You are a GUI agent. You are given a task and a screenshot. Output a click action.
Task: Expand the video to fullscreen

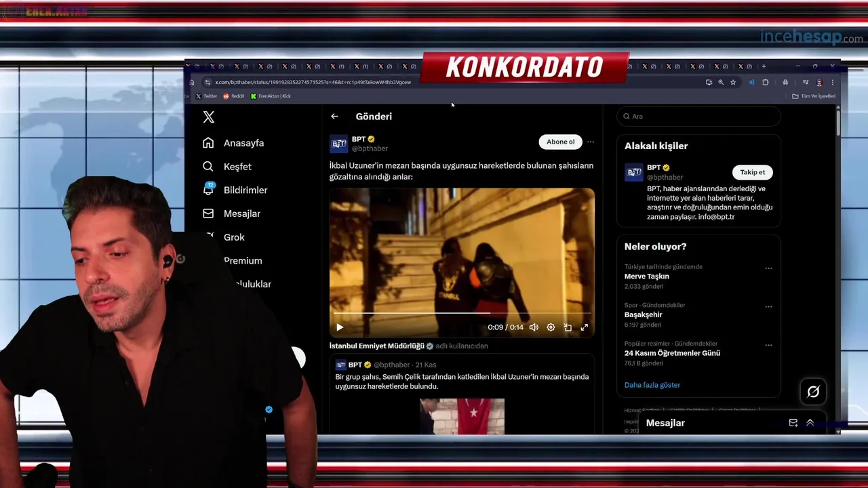coord(585,327)
